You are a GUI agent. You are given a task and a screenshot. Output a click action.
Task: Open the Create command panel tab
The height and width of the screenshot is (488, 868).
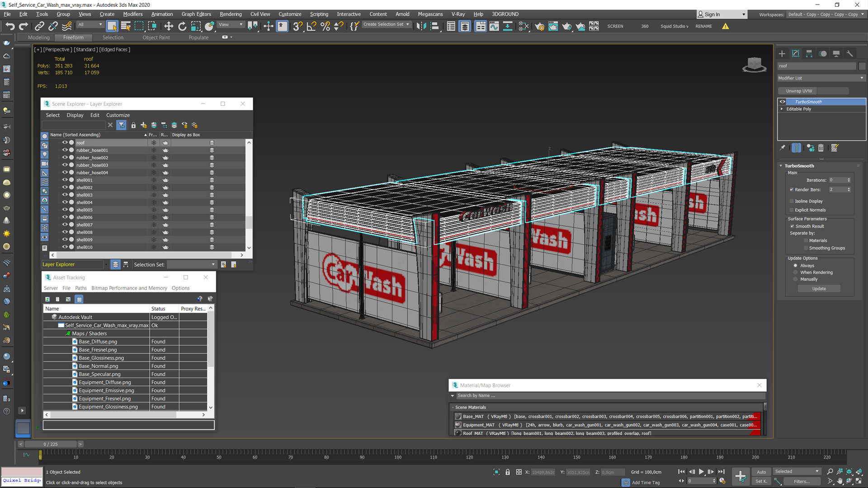pos(782,53)
